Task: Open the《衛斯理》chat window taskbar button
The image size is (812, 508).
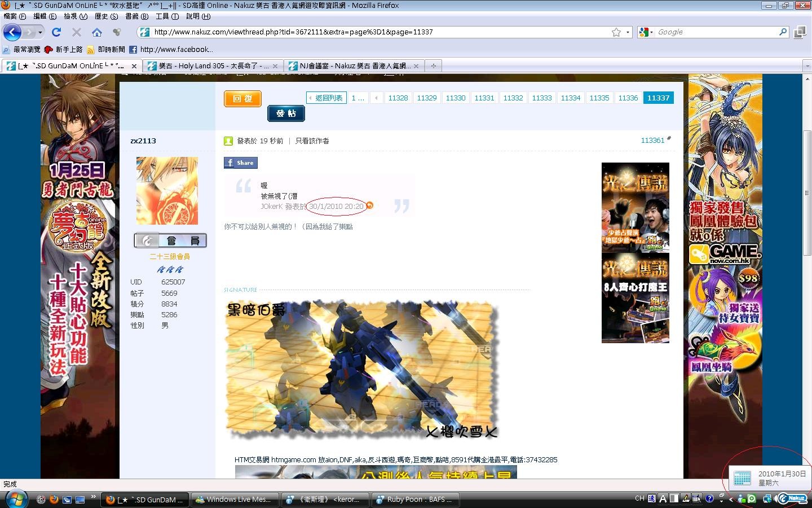Action: 325,499
